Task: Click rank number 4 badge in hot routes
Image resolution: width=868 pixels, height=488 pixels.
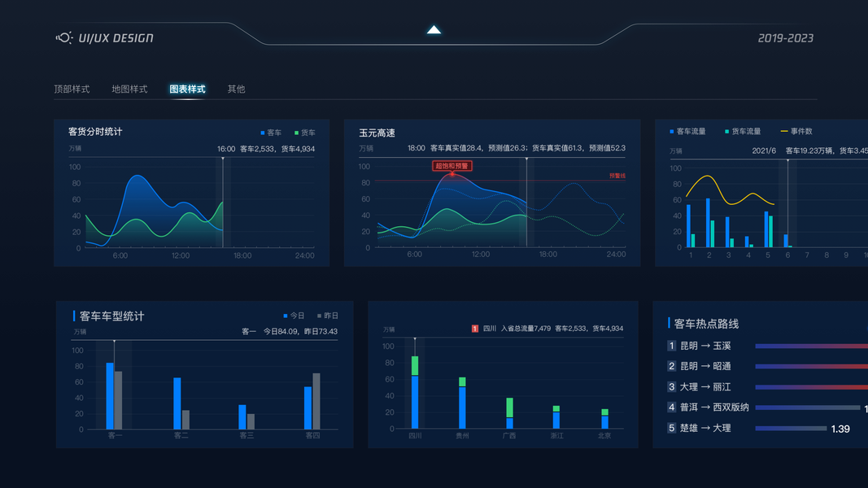Action: click(x=671, y=407)
